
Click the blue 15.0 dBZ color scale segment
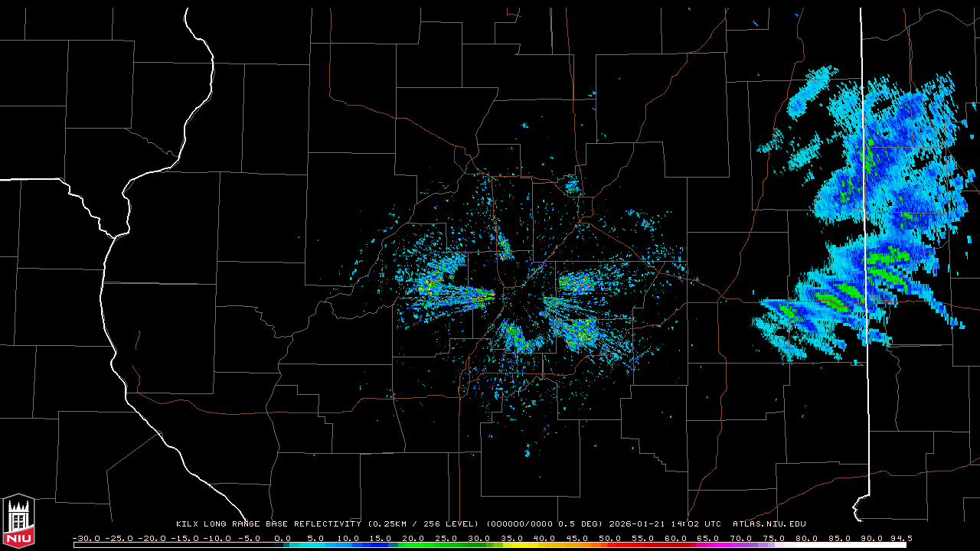tap(381, 545)
